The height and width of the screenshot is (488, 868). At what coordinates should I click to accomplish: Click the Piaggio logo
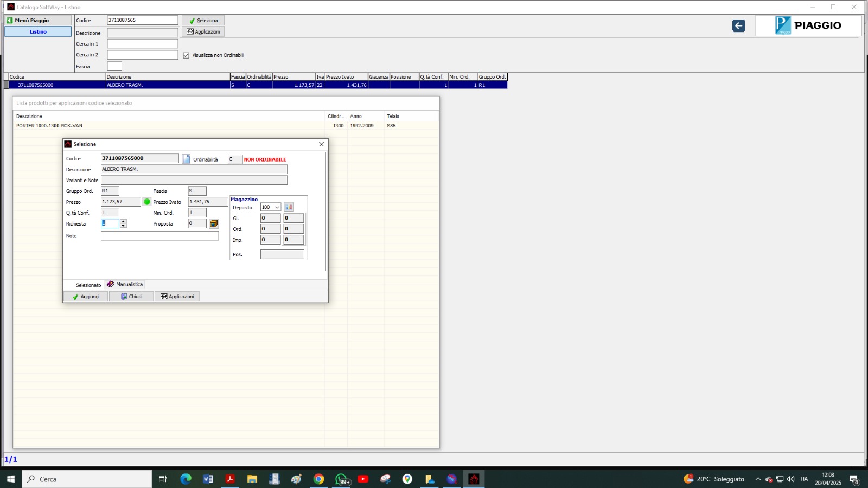pos(808,25)
